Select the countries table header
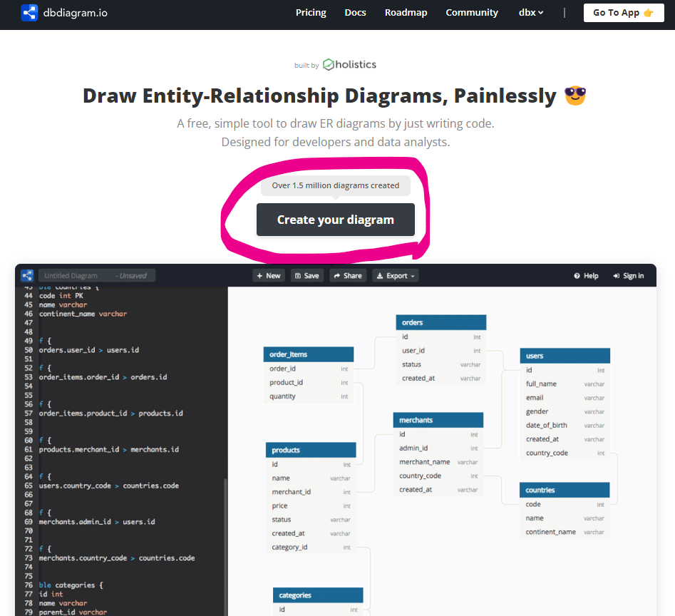Screen dimensions: 675x616 tap(565, 490)
